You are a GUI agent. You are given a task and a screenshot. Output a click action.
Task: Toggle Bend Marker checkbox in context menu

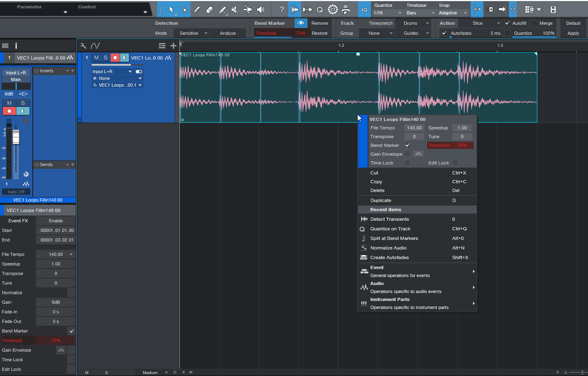(x=408, y=145)
